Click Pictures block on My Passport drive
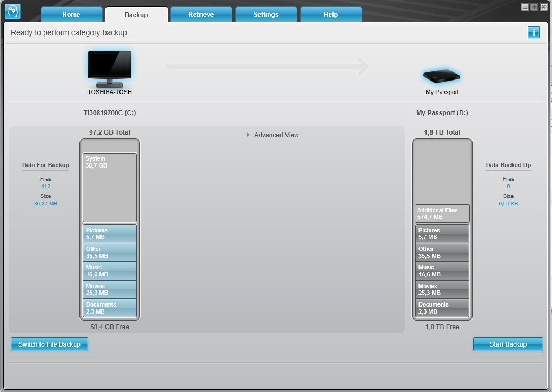 tap(442, 234)
